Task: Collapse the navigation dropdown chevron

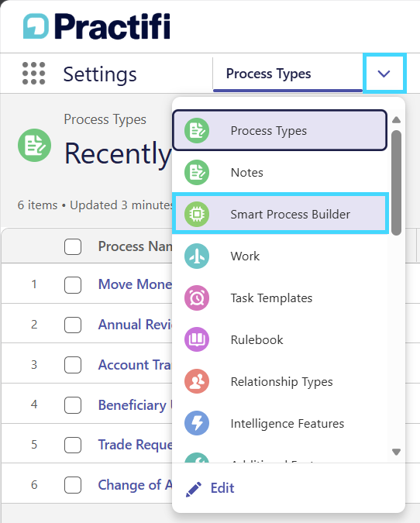Action: [384, 74]
